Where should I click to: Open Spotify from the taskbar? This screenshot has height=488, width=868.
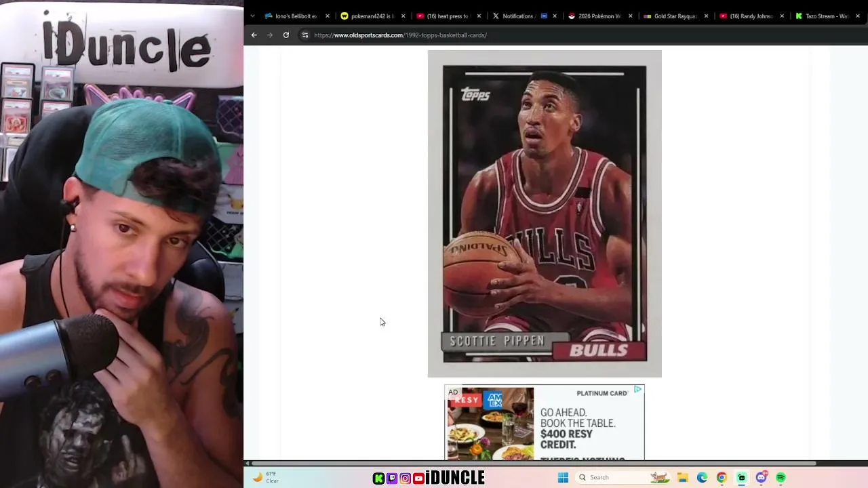[781, 478]
